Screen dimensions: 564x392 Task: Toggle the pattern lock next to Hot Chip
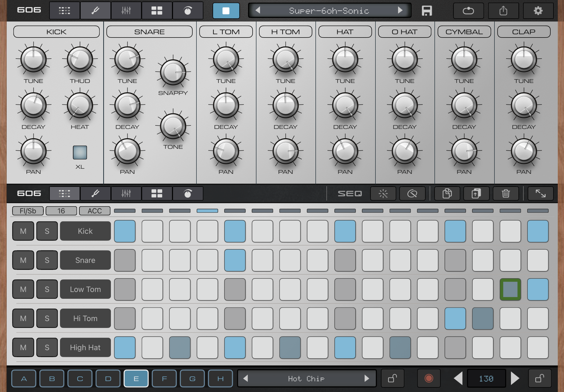(x=392, y=378)
